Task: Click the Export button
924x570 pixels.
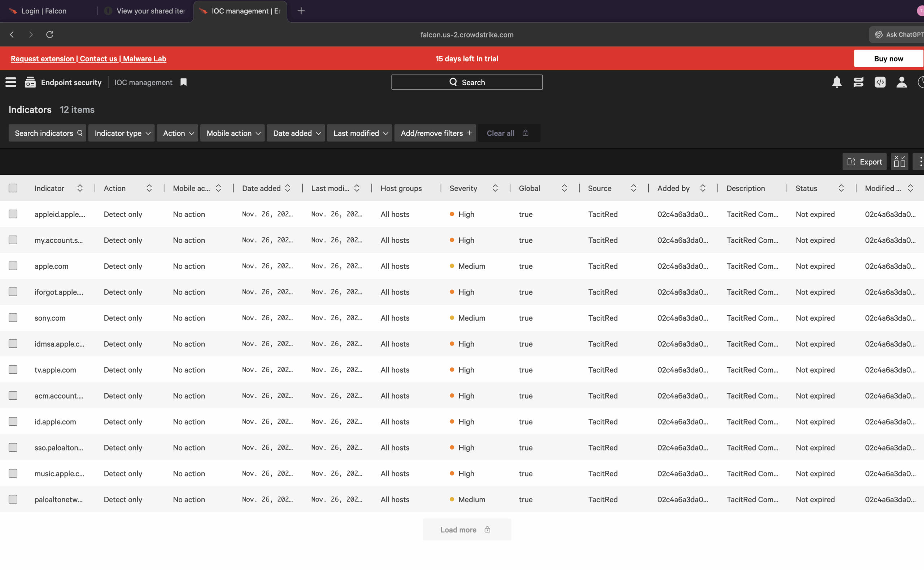Action: [x=864, y=162]
